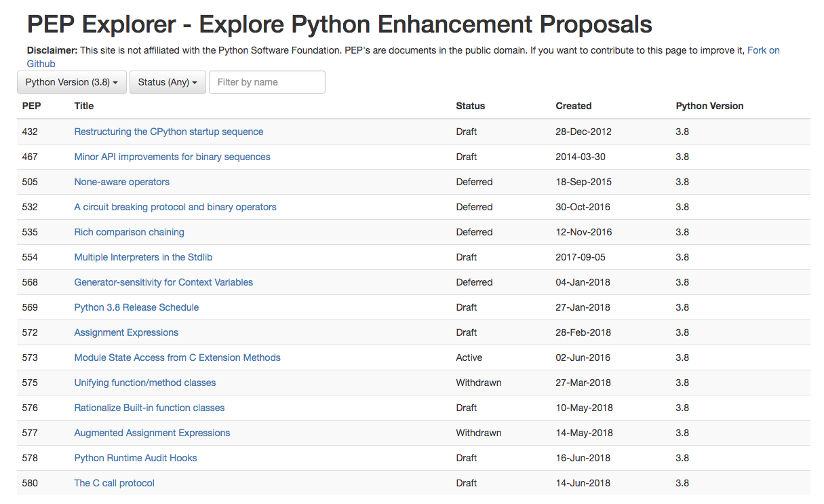Open Multiple Interpreters in the Stdlib
Screen dimensions: 824x504
[x=143, y=257]
